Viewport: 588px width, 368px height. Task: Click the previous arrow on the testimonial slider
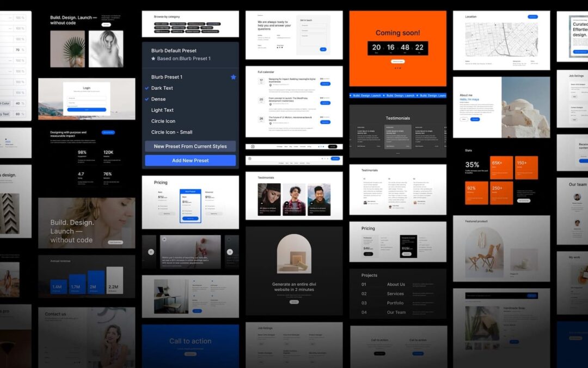tap(151, 252)
